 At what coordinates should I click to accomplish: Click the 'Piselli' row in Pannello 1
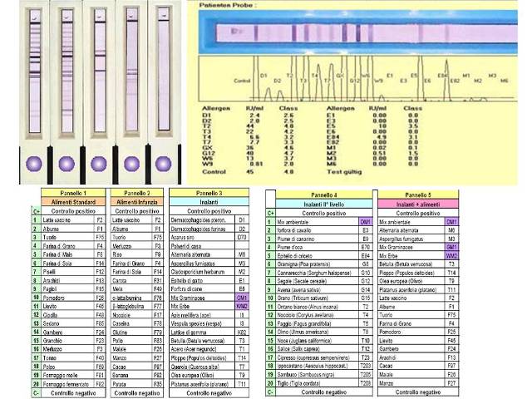[x=73, y=272]
